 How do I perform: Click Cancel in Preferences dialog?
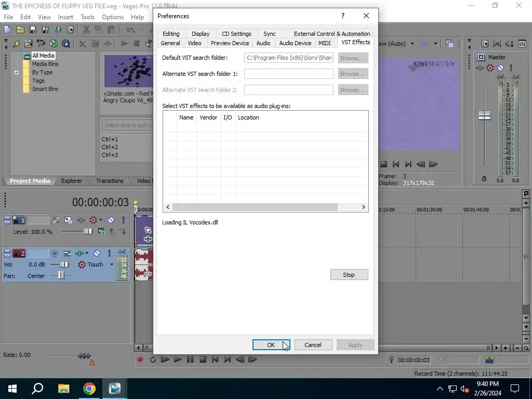click(313, 345)
